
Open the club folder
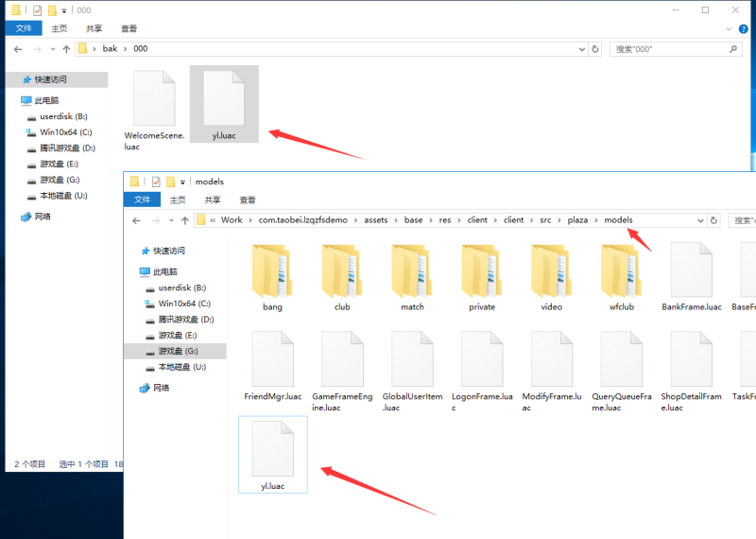342,274
